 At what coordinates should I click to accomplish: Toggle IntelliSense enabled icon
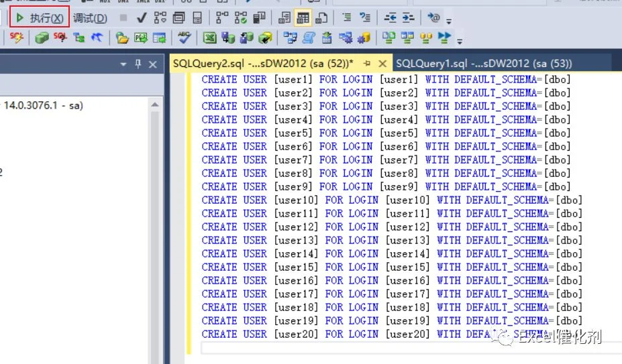click(197, 18)
